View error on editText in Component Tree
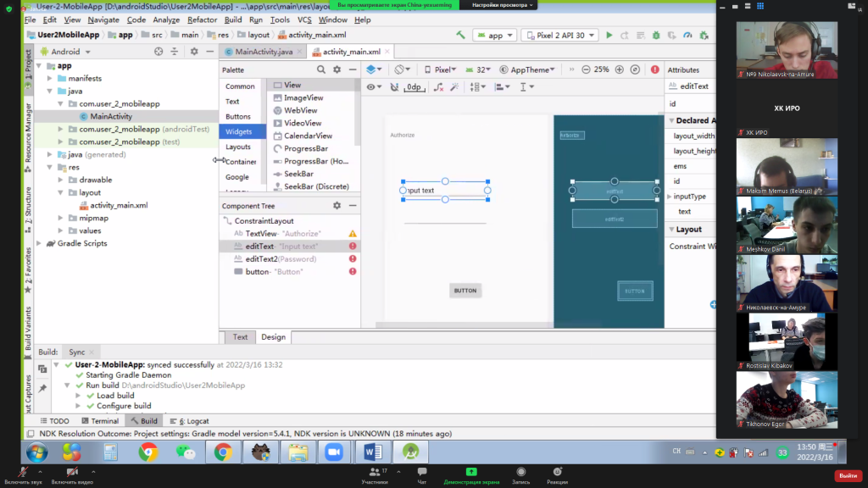868x488 pixels. click(x=353, y=247)
